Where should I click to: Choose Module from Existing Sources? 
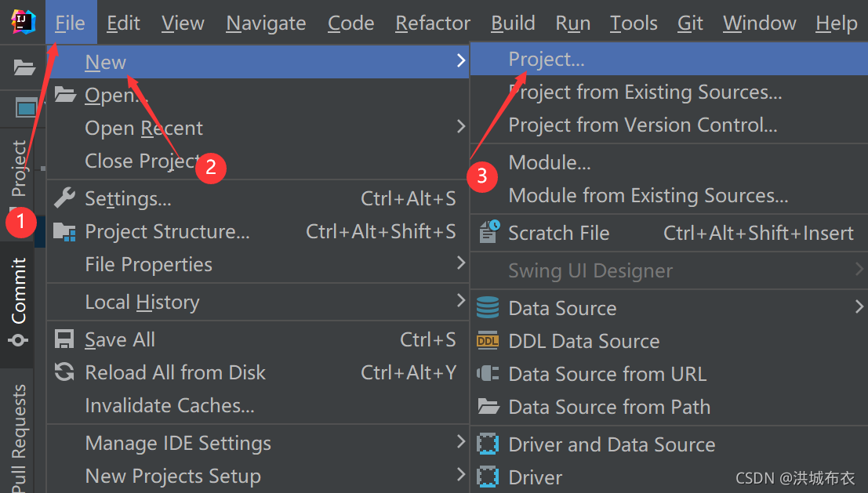click(x=648, y=196)
